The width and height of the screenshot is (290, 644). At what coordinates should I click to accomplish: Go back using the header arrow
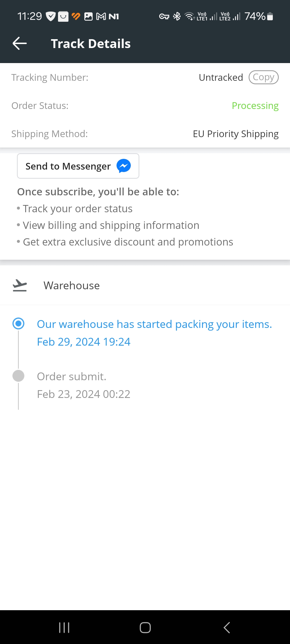tap(20, 43)
